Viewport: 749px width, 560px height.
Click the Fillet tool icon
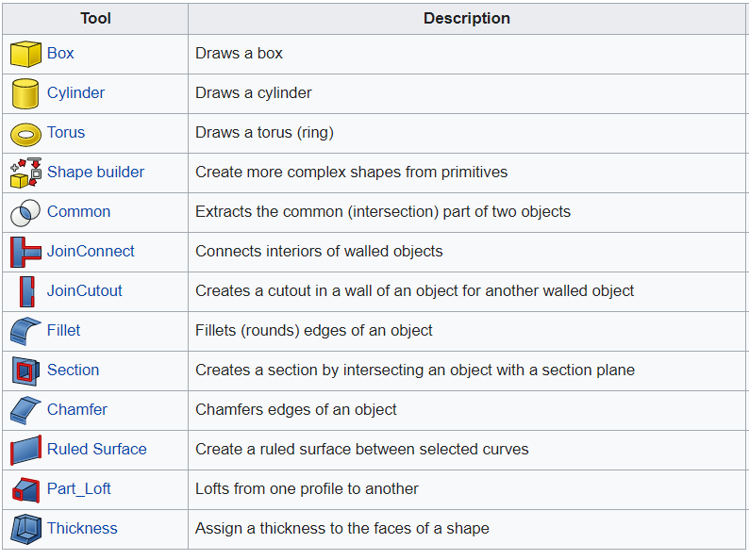[25, 331]
